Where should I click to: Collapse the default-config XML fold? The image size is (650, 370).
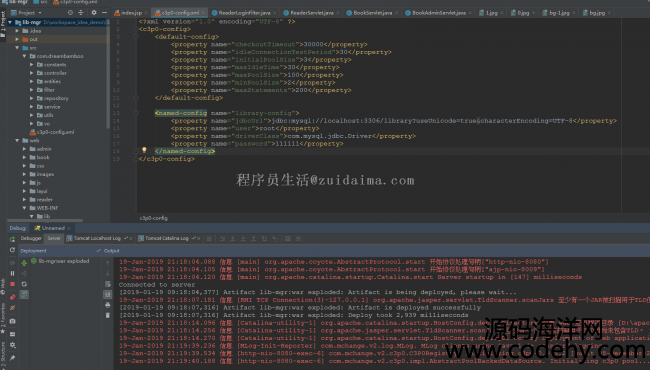(136, 37)
